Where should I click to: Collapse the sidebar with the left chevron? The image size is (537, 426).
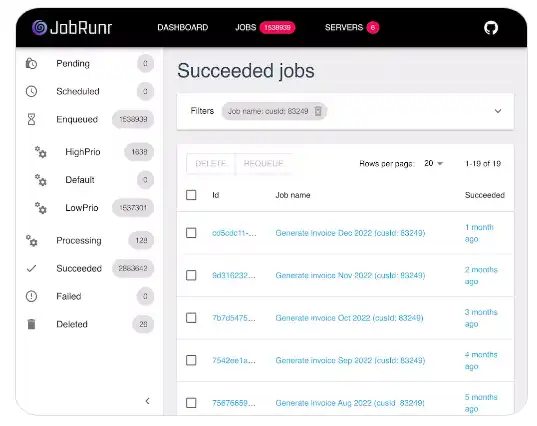[x=148, y=401]
